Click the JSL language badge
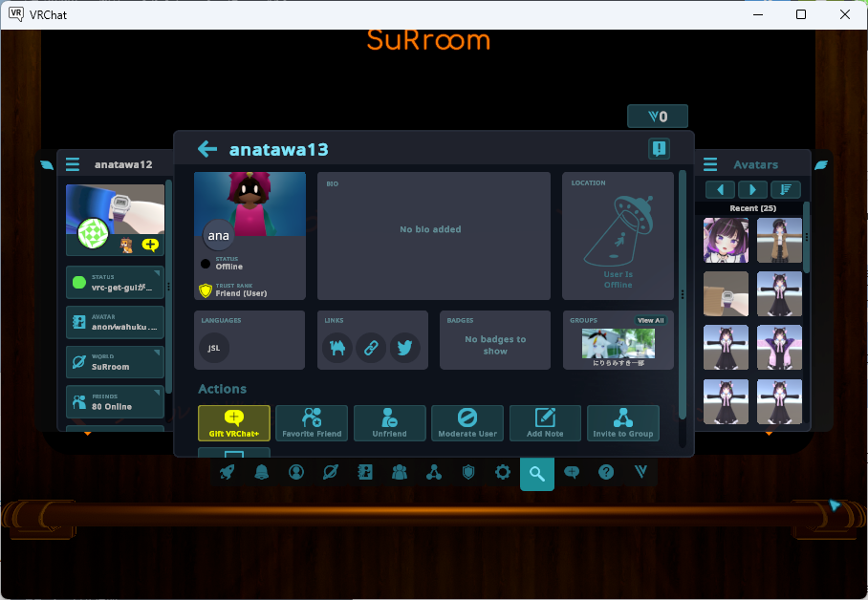Image resolution: width=868 pixels, height=600 pixels. tap(214, 348)
